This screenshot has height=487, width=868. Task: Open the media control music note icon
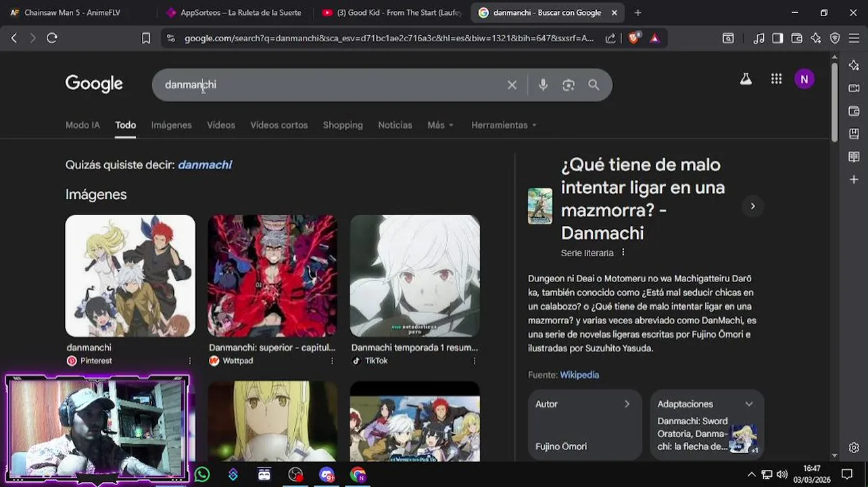[759, 39]
